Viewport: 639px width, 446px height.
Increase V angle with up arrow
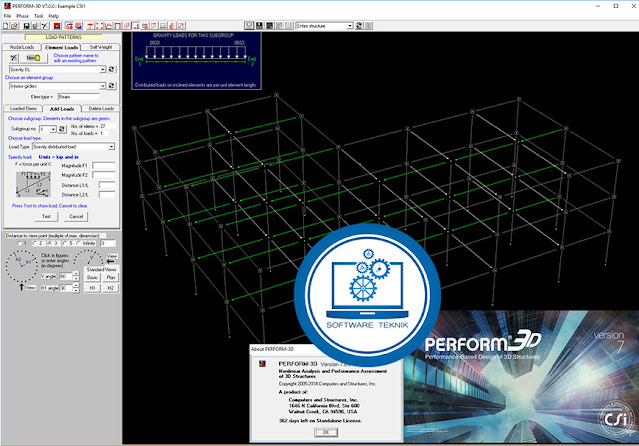76,274
